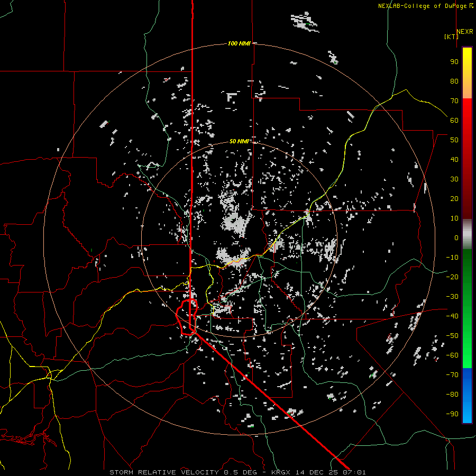Click the 80 value on the velocity scale
The image size is (476, 476).
(x=454, y=81)
